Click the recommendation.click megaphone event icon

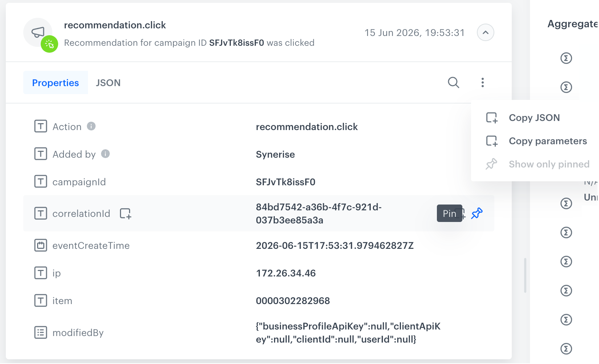[38, 32]
